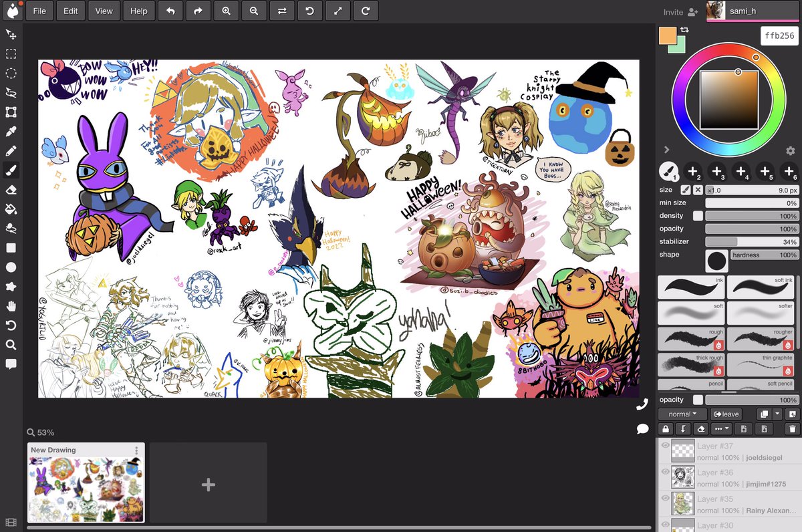Toggle visibility of Layer #36
802x532 pixels.
[x=665, y=472]
